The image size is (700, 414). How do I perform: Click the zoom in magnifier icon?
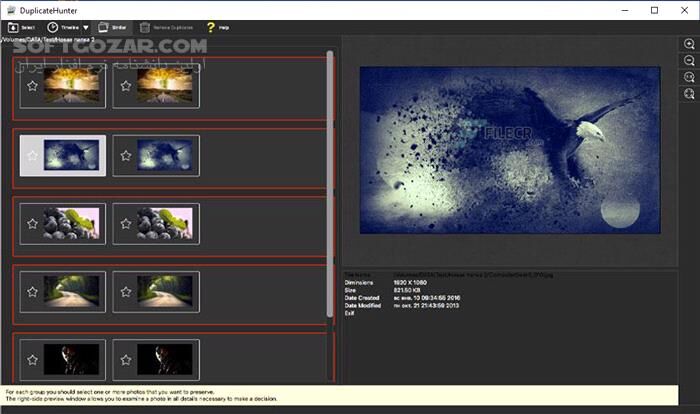(689, 44)
